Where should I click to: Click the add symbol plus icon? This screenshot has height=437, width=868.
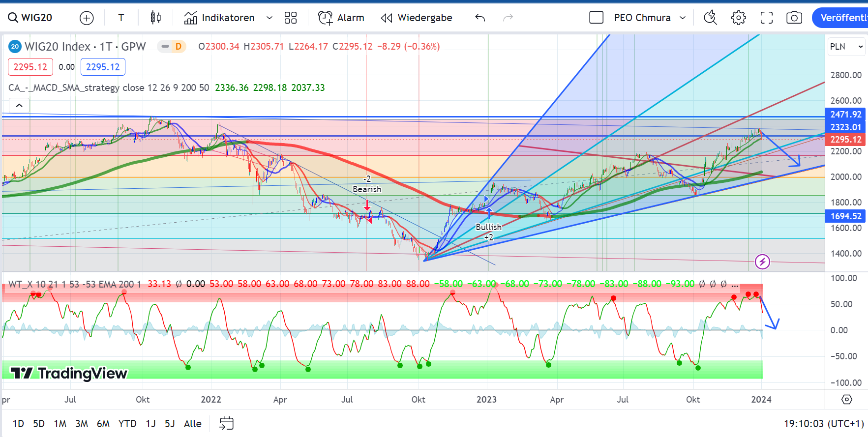click(x=87, y=18)
